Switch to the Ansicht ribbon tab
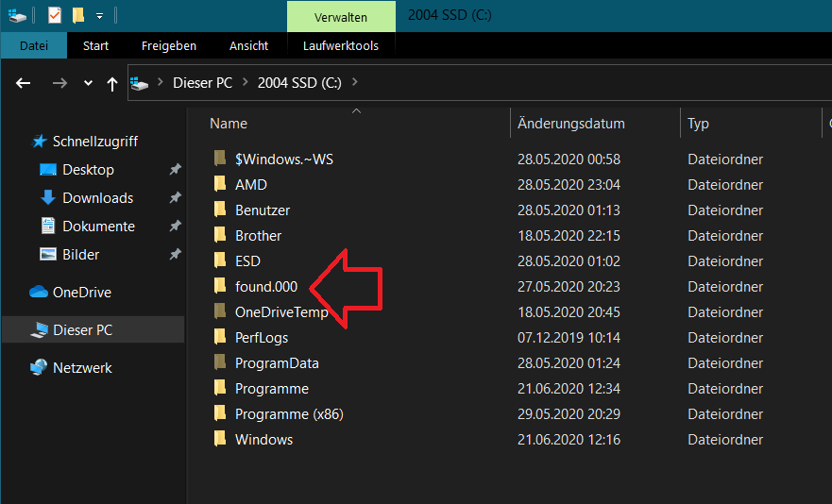832x504 pixels. 249,45
